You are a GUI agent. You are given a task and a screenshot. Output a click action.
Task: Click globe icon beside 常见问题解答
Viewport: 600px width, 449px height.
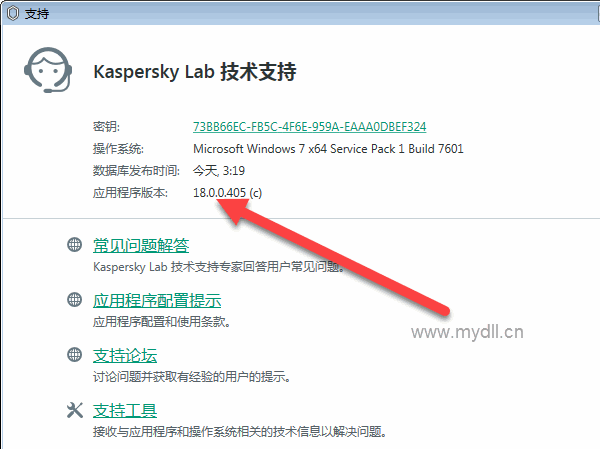point(75,245)
